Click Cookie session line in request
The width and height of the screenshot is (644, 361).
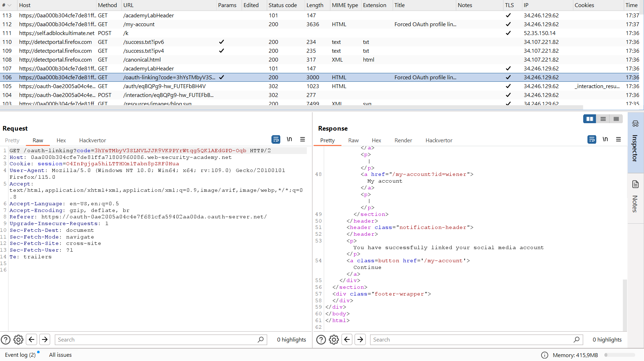(x=94, y=164)
